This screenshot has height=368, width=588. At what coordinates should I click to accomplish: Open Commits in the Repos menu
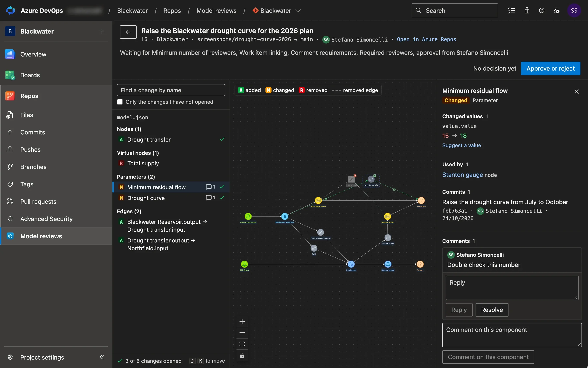click(56, 132)
